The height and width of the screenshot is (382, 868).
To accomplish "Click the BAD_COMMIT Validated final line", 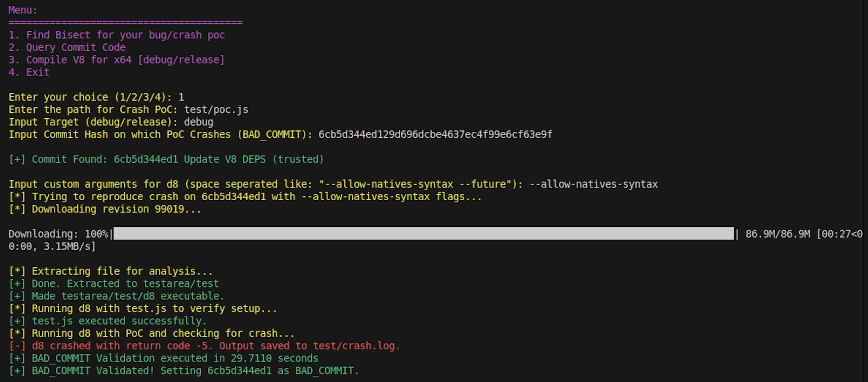I will coord(184,371).
